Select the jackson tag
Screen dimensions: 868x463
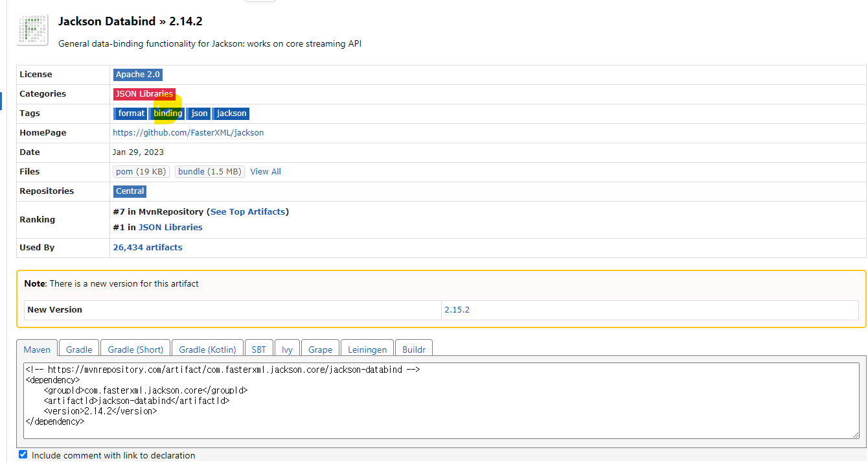tap(231, 113)
